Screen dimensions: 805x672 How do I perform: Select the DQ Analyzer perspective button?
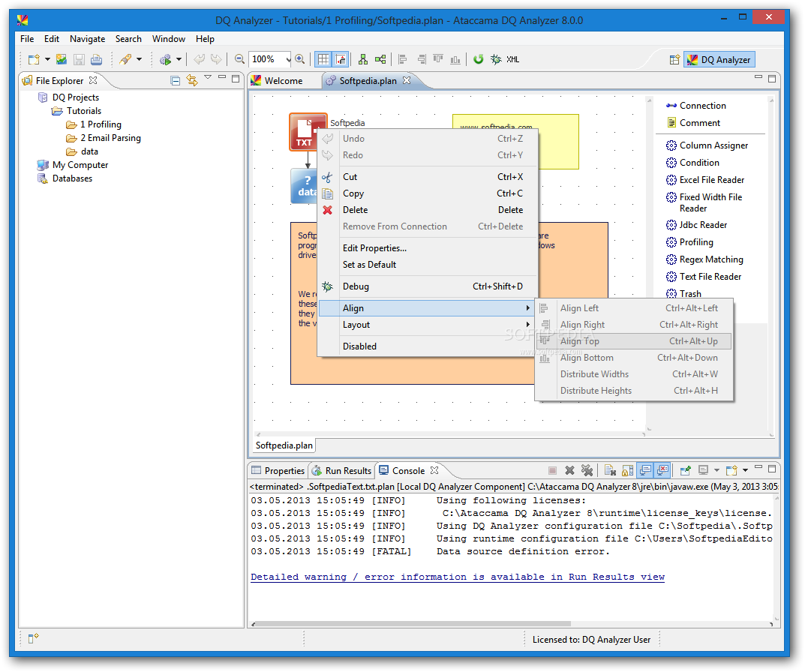[x=719, y=59]
